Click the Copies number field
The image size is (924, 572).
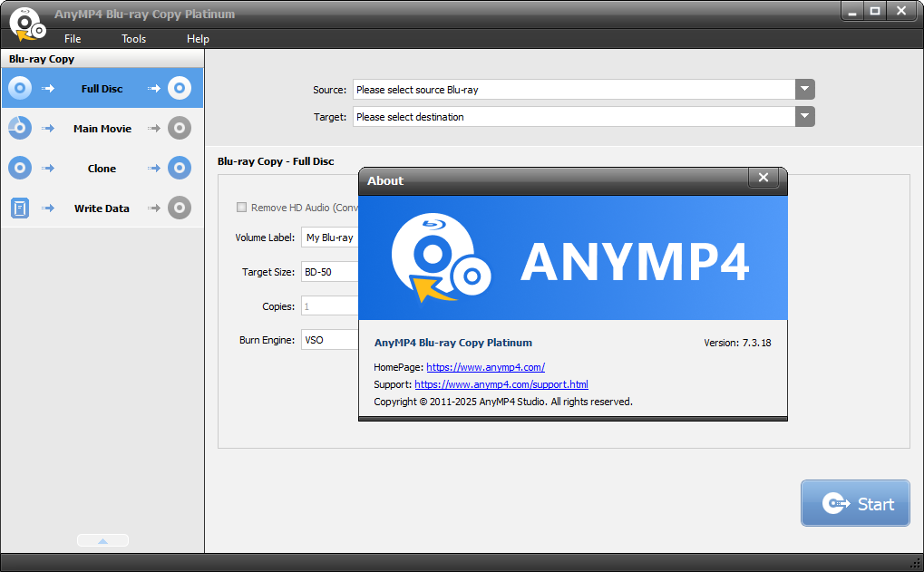(330, 306)
